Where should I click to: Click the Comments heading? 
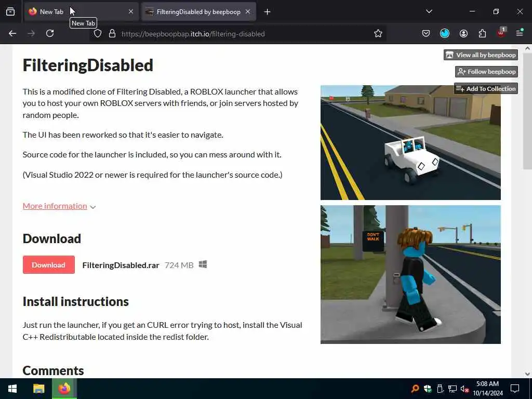(x=54, y=371)
